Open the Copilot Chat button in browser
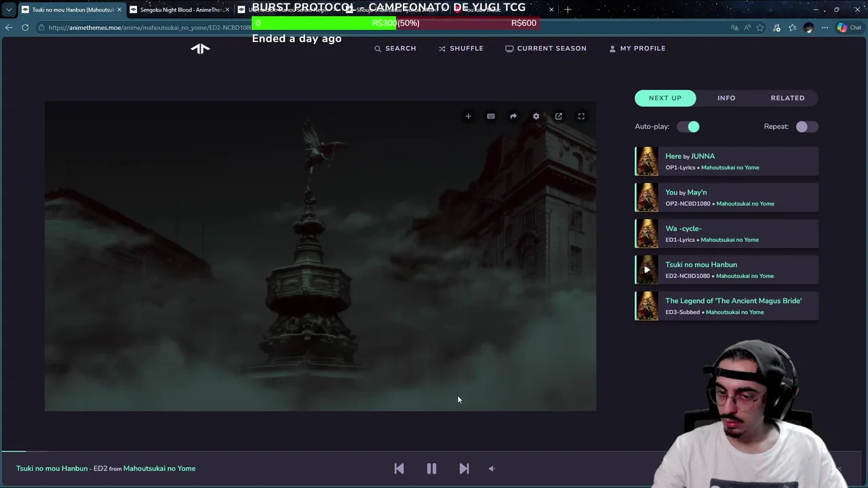 (x=848, y=28)
